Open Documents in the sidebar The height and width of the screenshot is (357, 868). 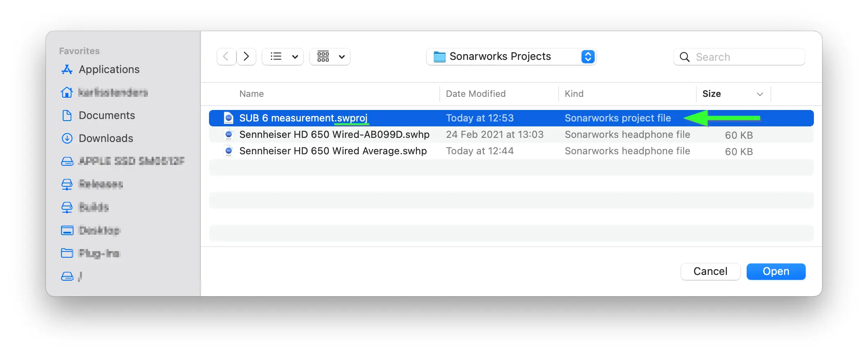click(x=107, y=115)
